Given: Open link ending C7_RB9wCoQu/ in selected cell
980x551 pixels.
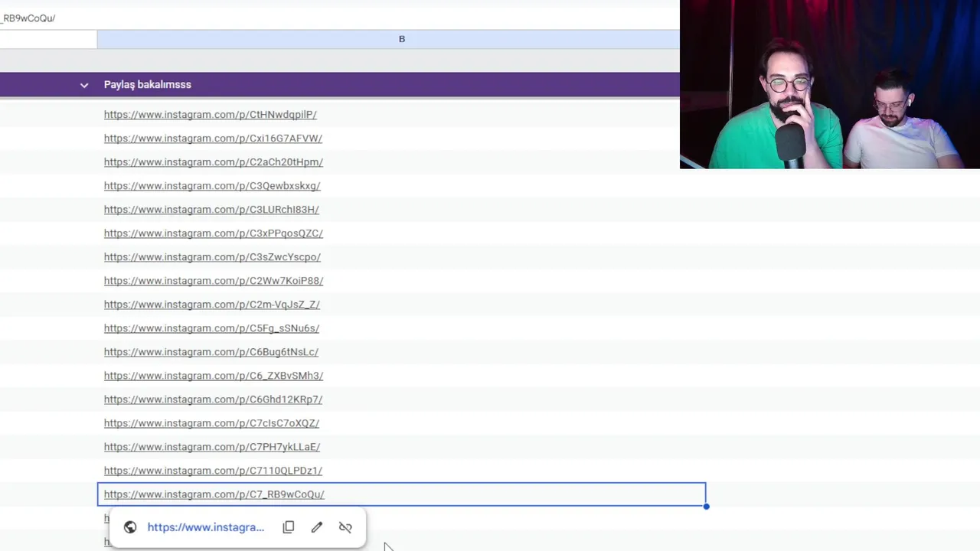Looking at the screenshot, I should point(214,494).
